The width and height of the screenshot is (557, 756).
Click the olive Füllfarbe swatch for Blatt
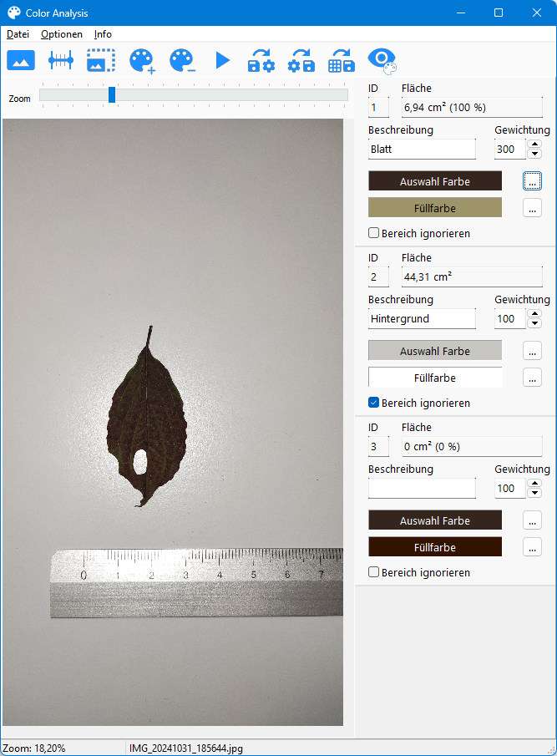pyautogui.click(x=435, y=208)
